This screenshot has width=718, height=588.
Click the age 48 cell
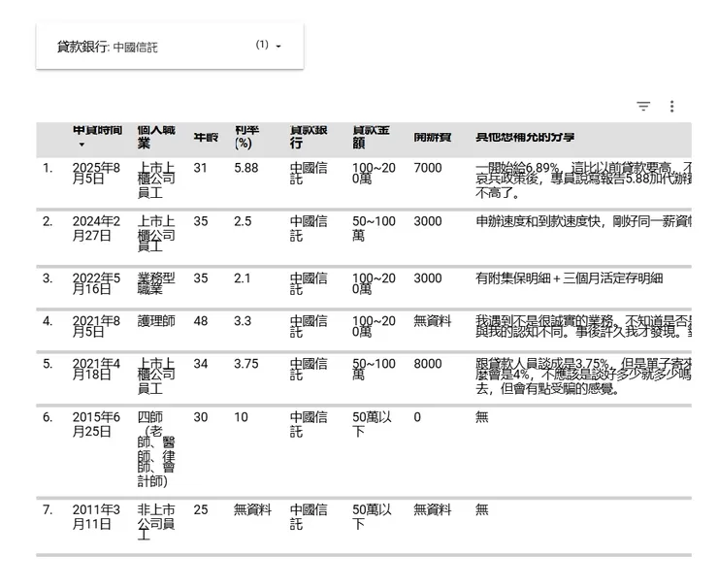coord(201,320)
